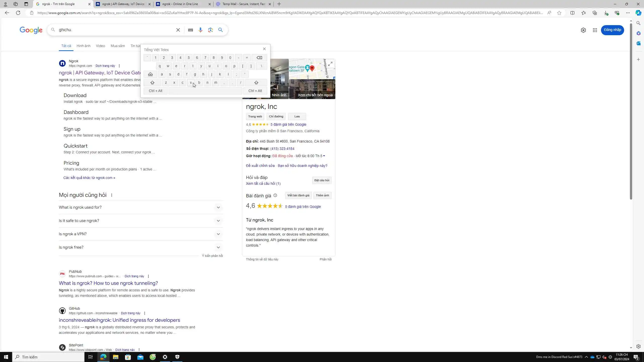Open the Download sitelink for ngrok
Screen dimensions: 644x362
coord(75,96)
